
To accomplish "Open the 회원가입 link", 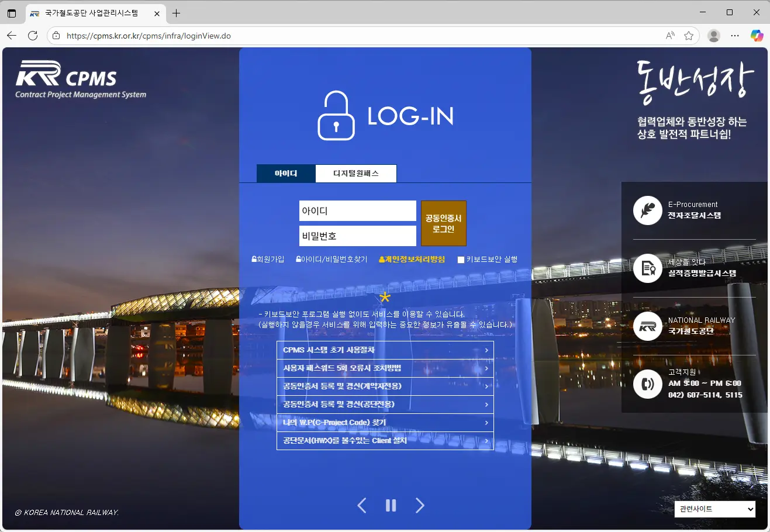I will [x=268, y=260].
